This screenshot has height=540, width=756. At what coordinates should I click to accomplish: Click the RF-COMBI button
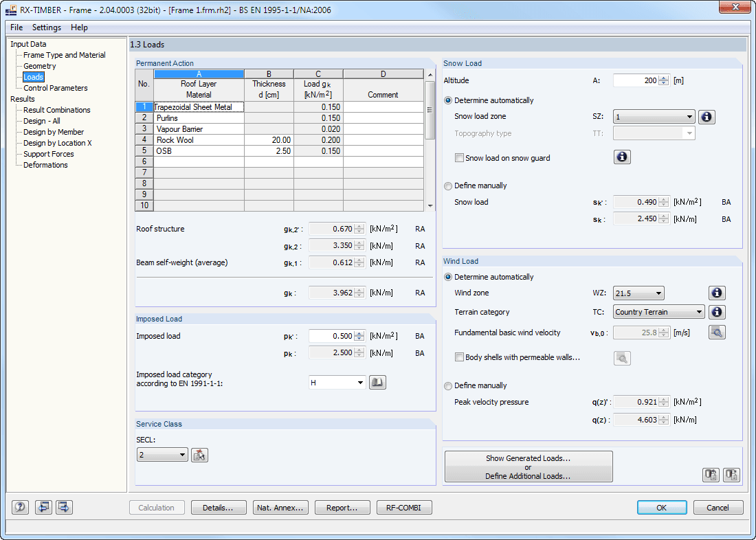404,507
